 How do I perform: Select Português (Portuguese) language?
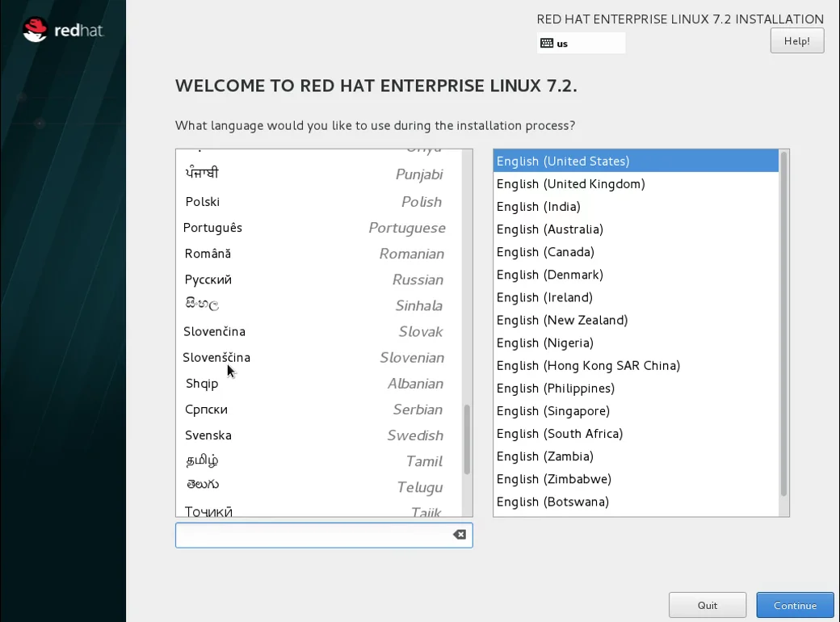tap(319, 228)
